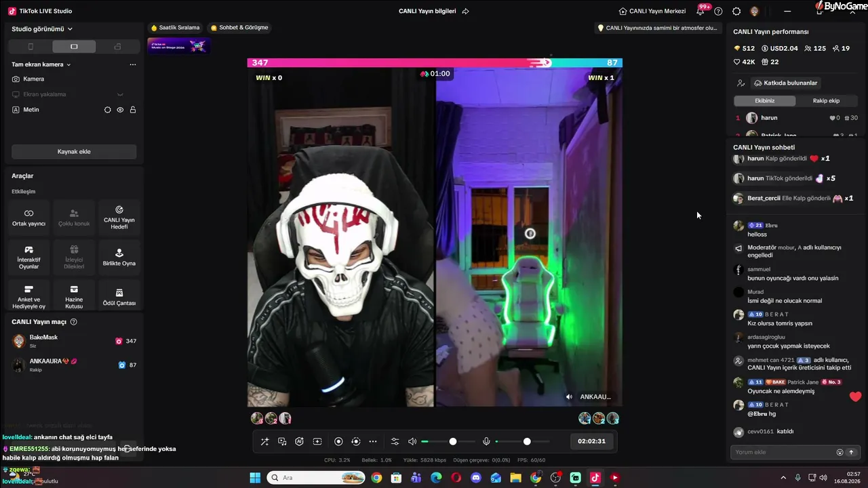Click the CANLI Yayın maçı help icon
The image size is (868, 488).
pyautogui.click(x=74, y=322)
